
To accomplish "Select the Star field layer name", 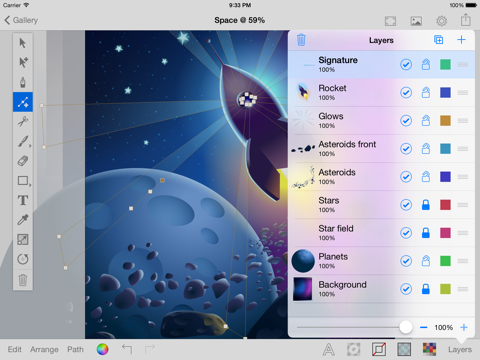I will tap(336, 228).
